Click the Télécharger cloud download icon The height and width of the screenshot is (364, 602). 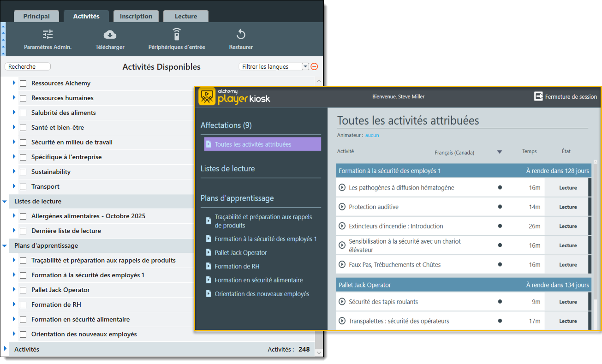pos(110,35)
